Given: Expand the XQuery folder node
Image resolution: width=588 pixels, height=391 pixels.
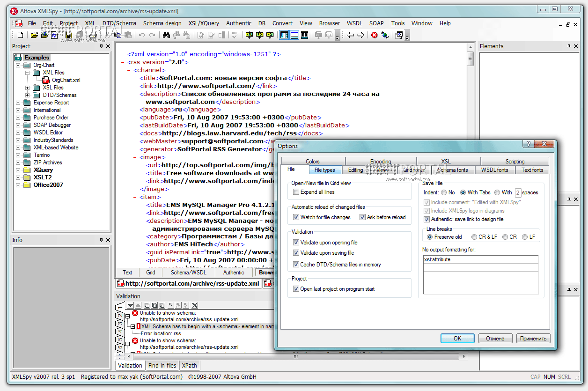Looking at the screenshot, I should pos(18,170).
